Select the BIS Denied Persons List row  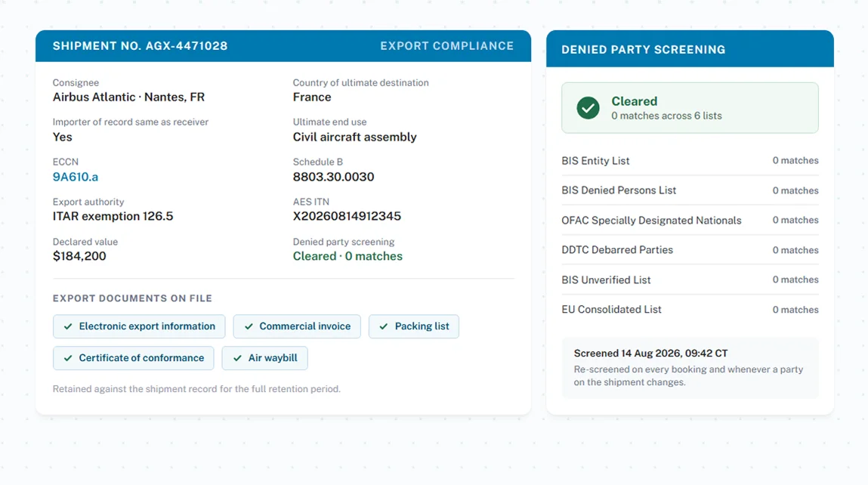click(690, 190)
